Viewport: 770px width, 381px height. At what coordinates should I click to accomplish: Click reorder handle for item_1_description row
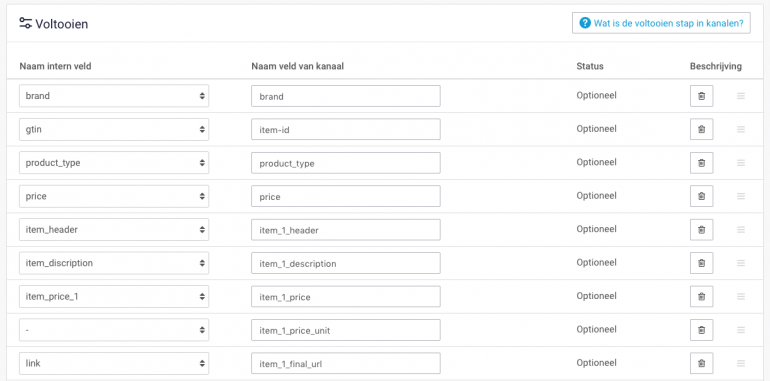point(741,263)
